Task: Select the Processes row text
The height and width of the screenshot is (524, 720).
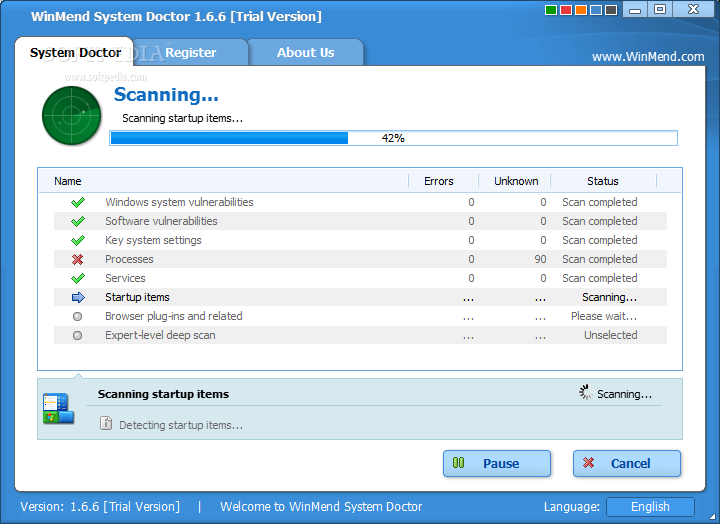Action: (129, 259)
